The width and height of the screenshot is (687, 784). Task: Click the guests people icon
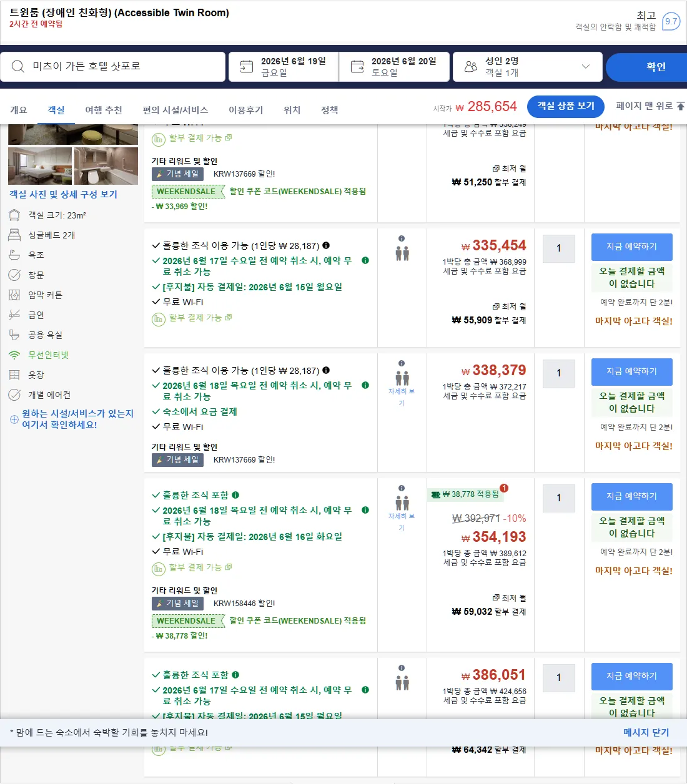click(471, 67)
